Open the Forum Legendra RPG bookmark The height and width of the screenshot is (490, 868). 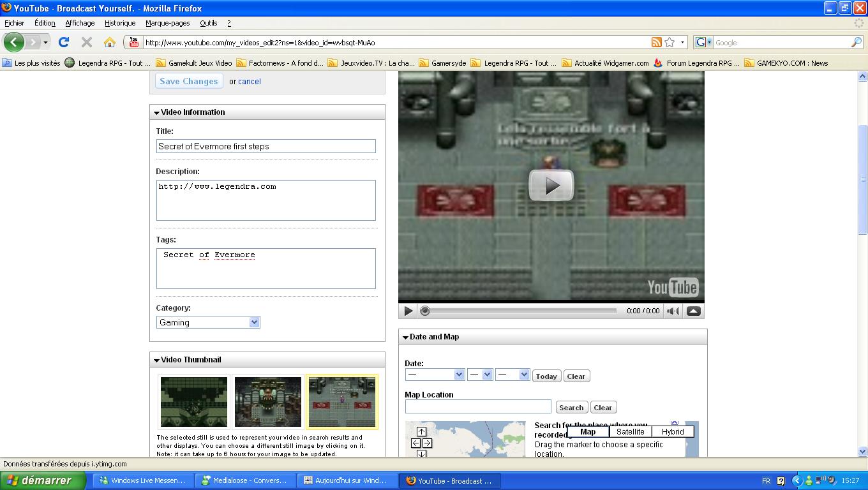pos(696,63)
